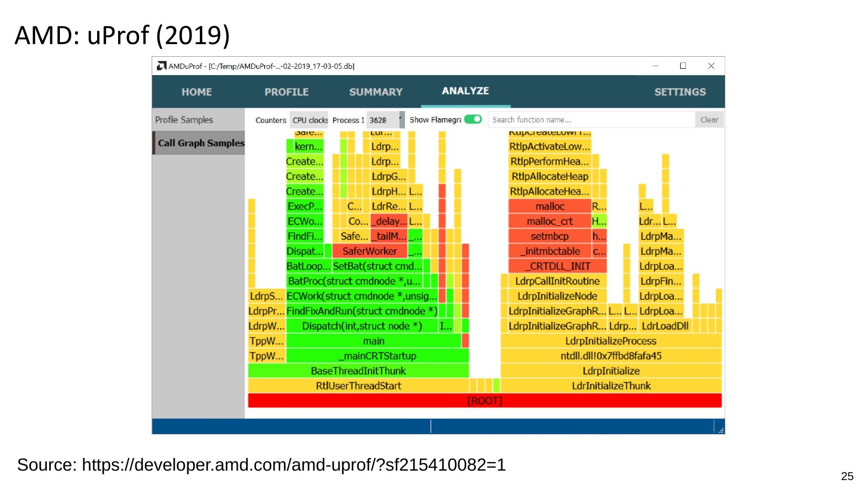Open the Process ID 3628 dropdown
The image size is (868, 489).
pyautogui.click(x=385, y=120)
